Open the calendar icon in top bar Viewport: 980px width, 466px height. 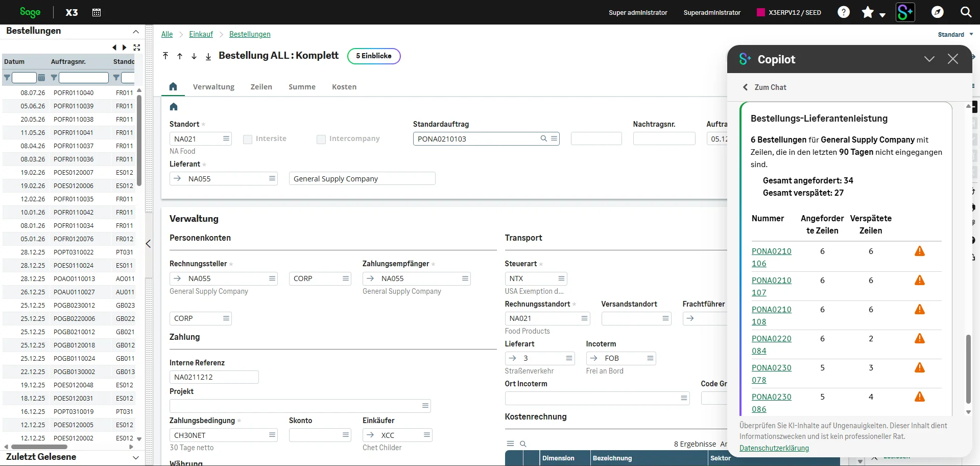pos(96,12)
